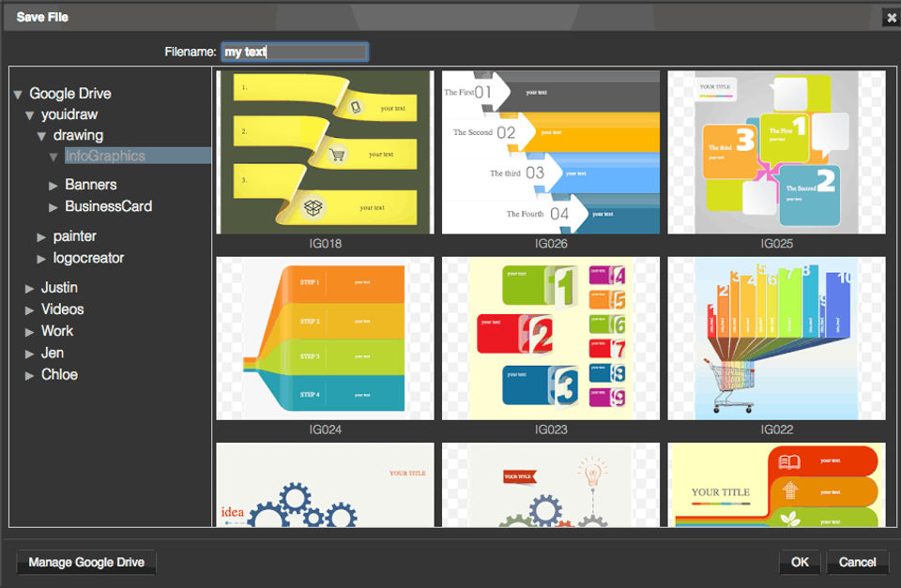
Task: Open the logocreator folder
Action: [88, 258]
